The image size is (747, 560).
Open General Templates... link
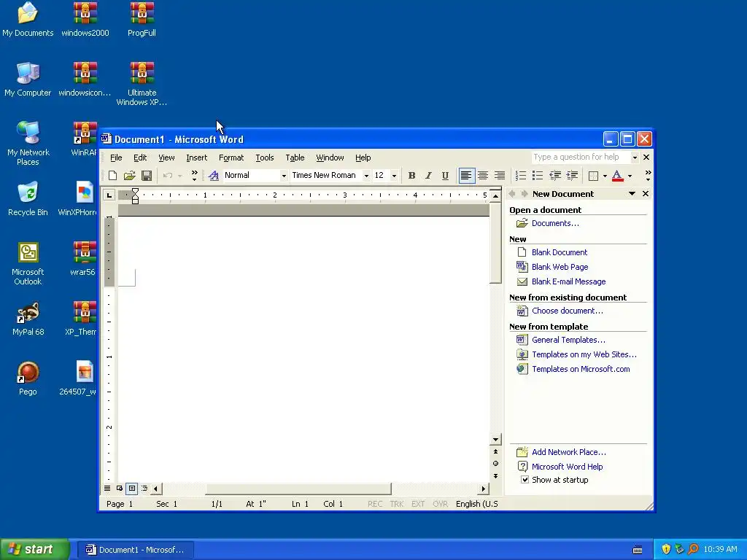(568, 340)
